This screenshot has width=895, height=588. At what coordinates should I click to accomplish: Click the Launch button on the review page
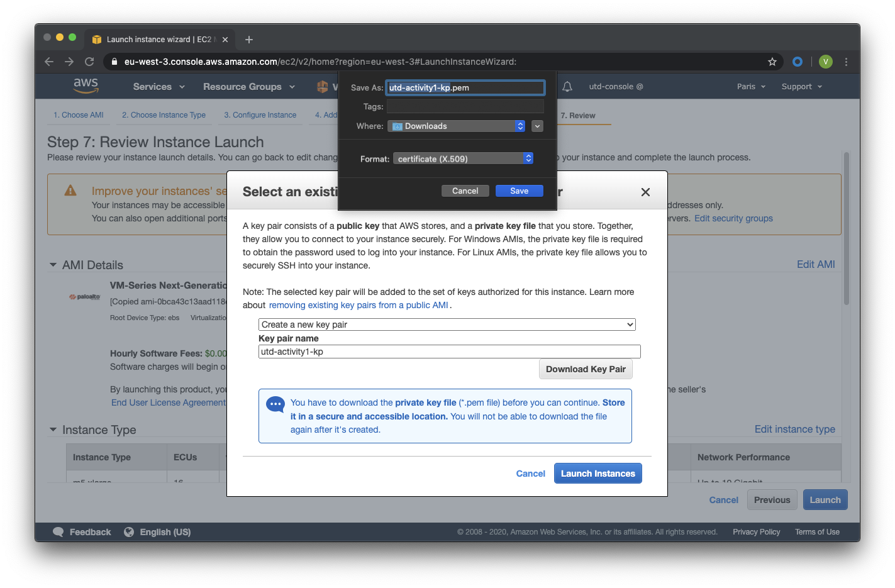pyautogui.click(x=825, y=500)
